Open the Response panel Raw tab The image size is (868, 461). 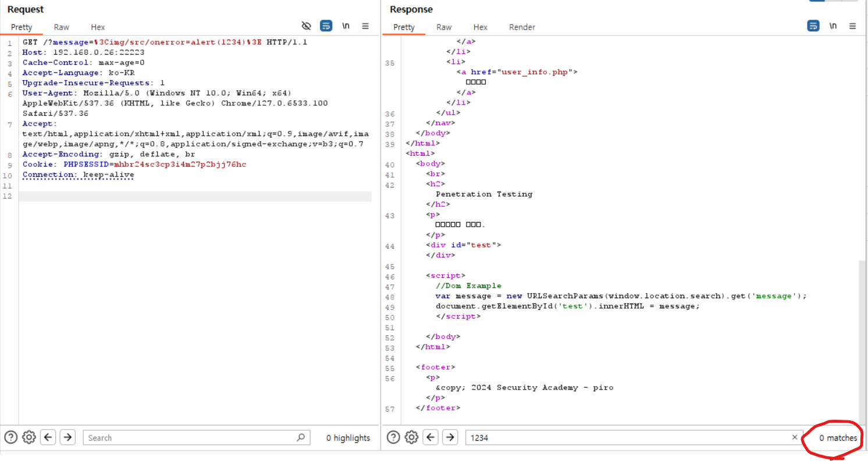pyautogui.click(x=444, y=27)
